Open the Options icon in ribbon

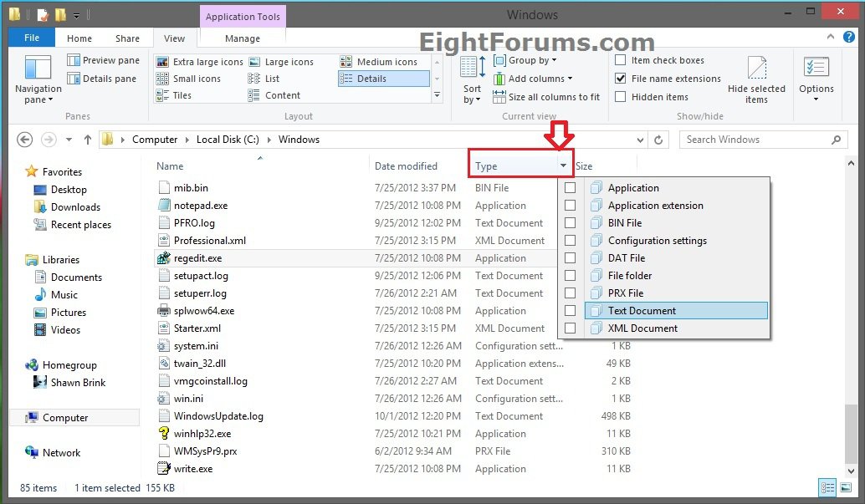(816, 80)
